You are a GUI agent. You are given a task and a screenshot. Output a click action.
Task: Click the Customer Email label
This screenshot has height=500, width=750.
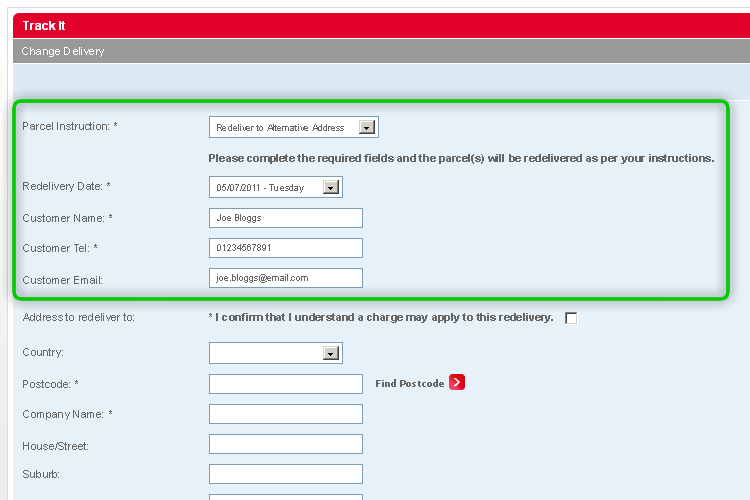63,280
